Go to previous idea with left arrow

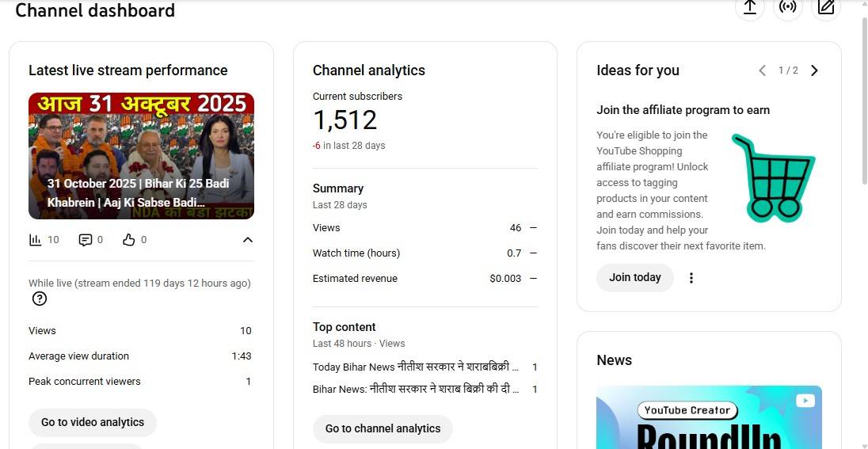(x=762, y=70)
